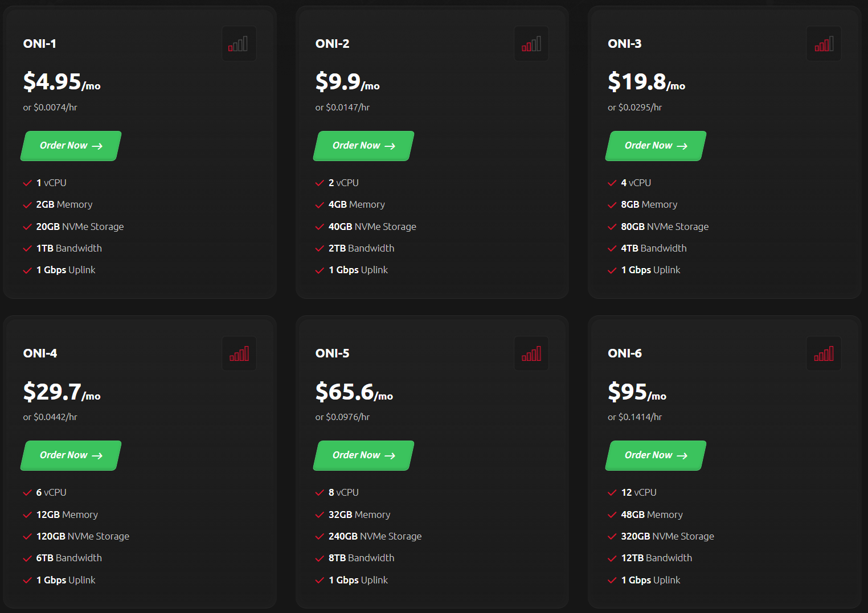Image resolution: width=868 pixels, height=613 pixels.
Task: Click the 'or $0.0074/hr' hourly rate
Action: pyautogui.click(x=50, y=108)
